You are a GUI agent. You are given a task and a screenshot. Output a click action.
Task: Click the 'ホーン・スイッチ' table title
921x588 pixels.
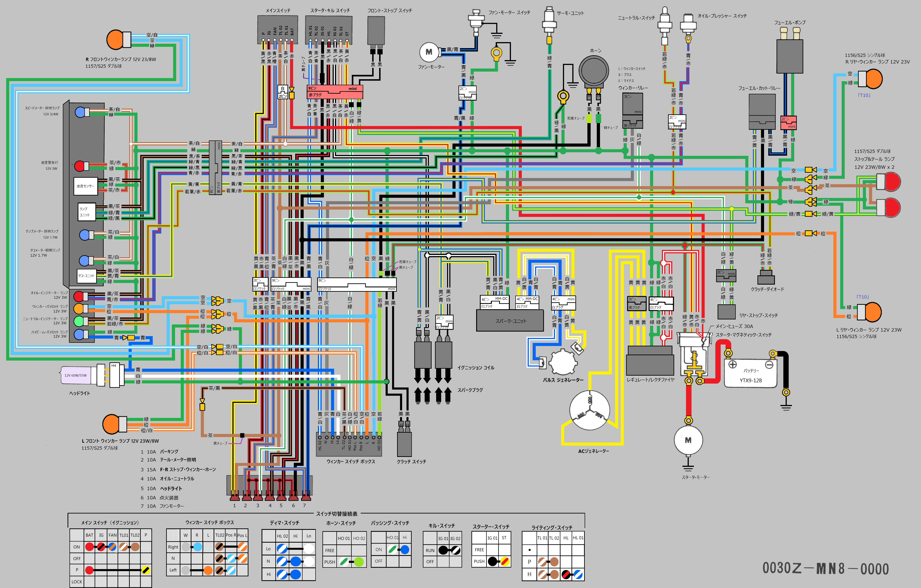pos(341,523)
